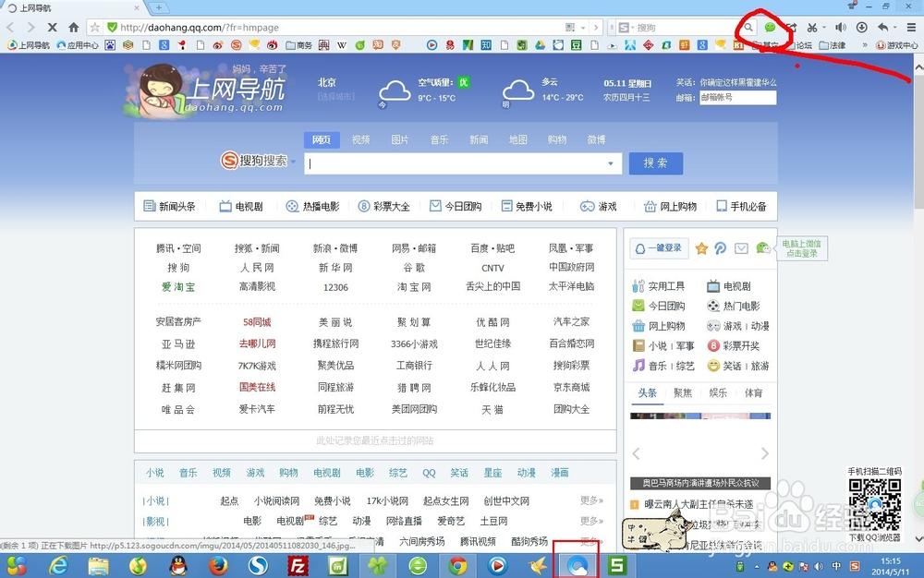This screenshot has height=578, width=924.
Task: Activate the QQ Browser taskbar button
Action: pyautogui.click(x=577, y=566)
